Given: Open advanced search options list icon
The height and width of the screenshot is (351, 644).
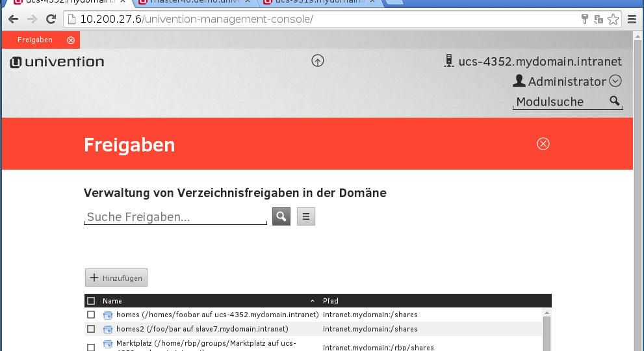Looking at the screenshot, I should [305, 216].
